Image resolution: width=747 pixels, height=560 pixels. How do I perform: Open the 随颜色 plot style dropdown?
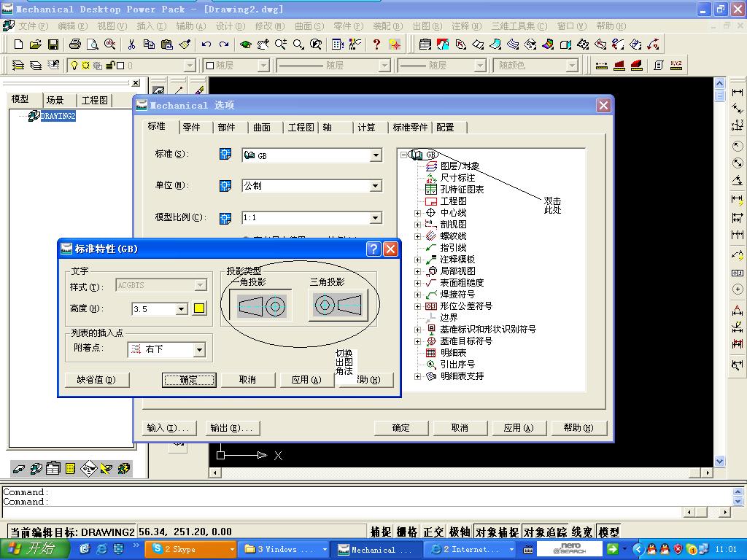coord(572,65)
